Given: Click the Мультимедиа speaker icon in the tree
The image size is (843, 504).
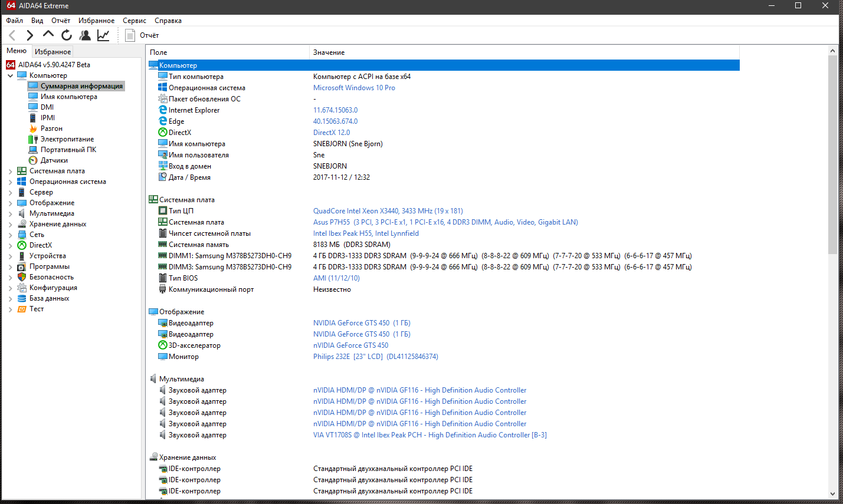Looking at the screenshot, I should pyautogui.click(x=22, y=213).
